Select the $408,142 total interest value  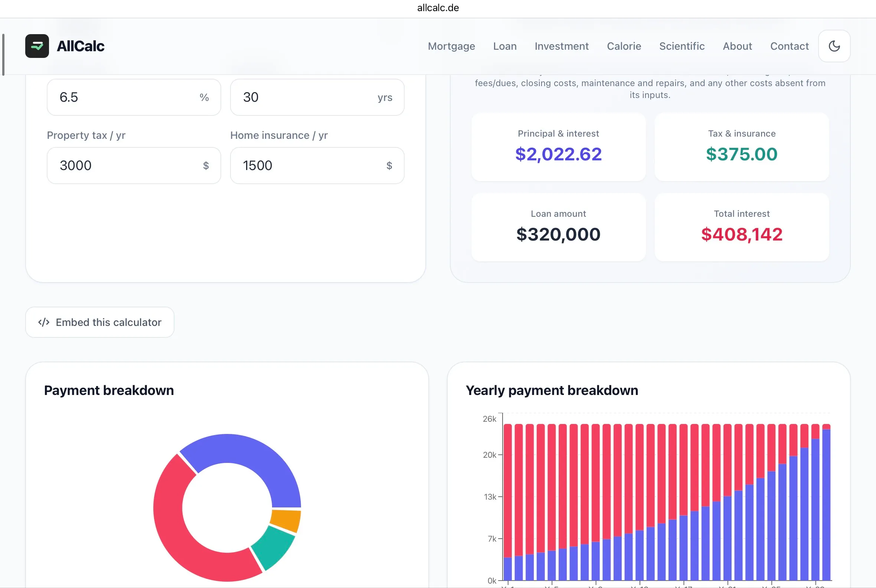coord(742,234)
